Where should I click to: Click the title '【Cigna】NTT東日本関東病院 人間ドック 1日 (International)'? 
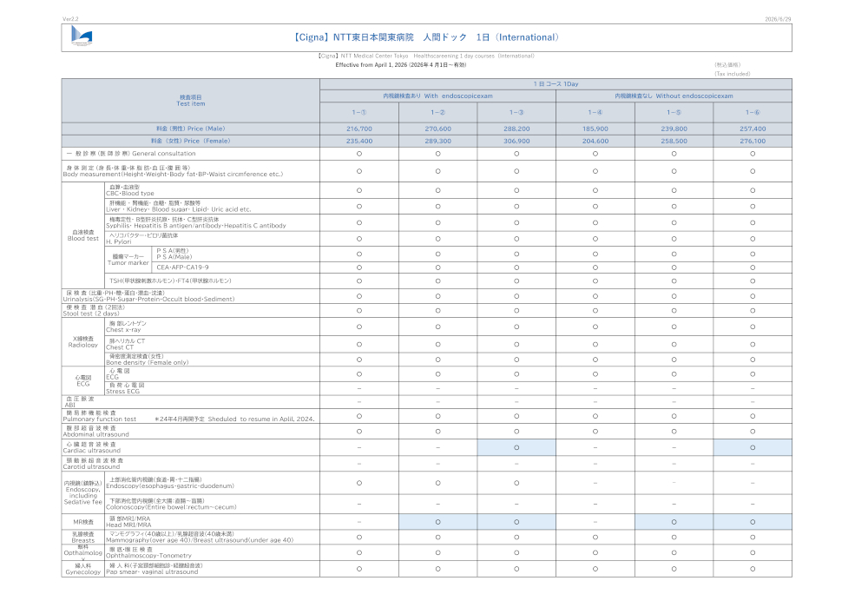426,37
